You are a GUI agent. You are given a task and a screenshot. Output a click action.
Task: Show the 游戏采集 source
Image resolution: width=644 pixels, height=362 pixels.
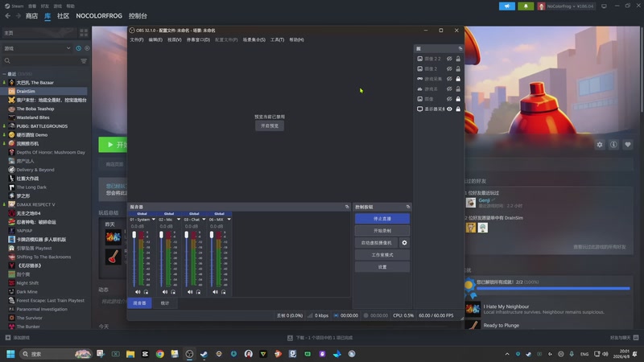click(449, 79)
